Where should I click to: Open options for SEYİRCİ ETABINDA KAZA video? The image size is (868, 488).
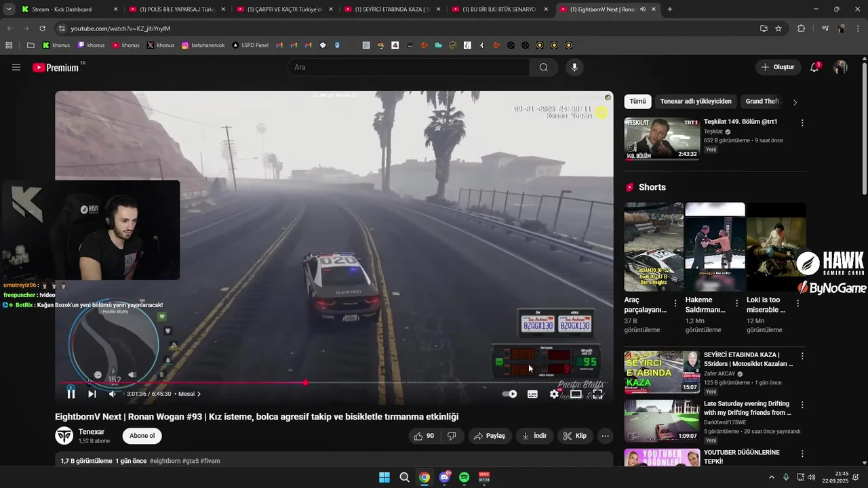802,356
